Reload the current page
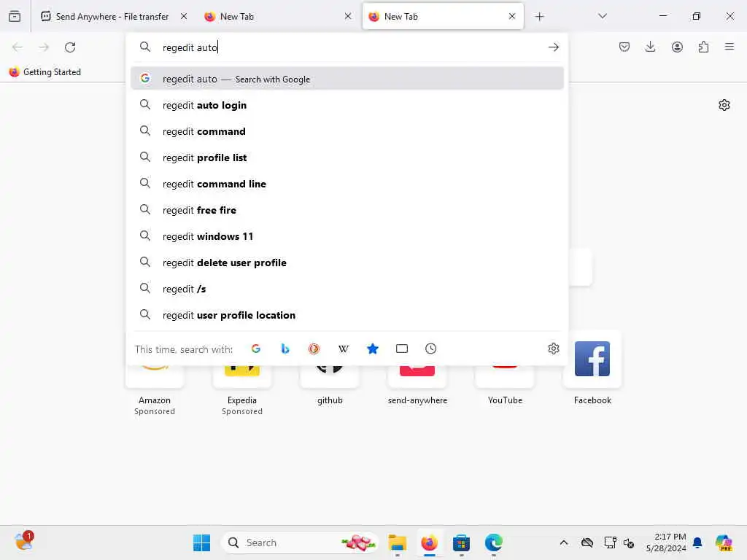Viewport: 747px width, 560px height. click(x=70, y=47)
